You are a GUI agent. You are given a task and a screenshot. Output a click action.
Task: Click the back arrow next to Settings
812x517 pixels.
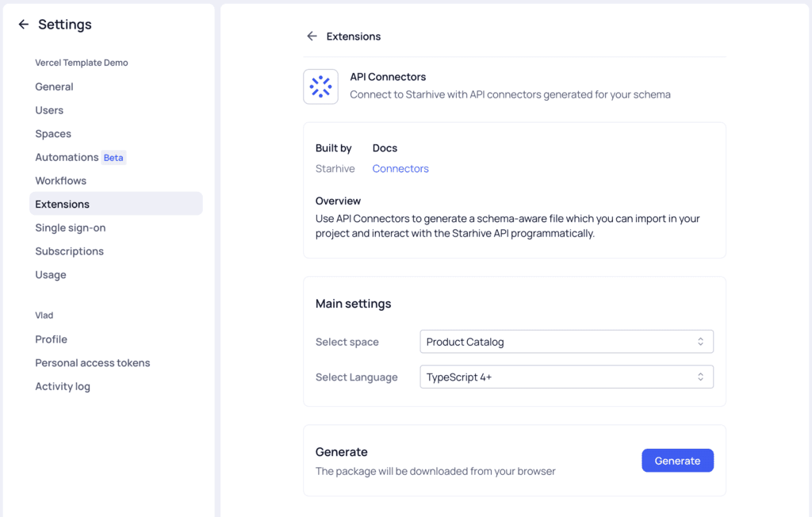pyautogui.click(x=23, y=25)
